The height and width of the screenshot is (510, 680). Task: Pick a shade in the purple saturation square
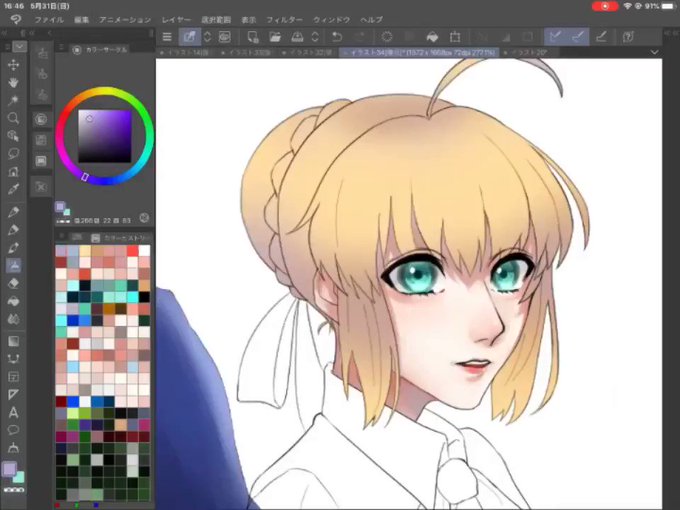click(x=105, y=136)
